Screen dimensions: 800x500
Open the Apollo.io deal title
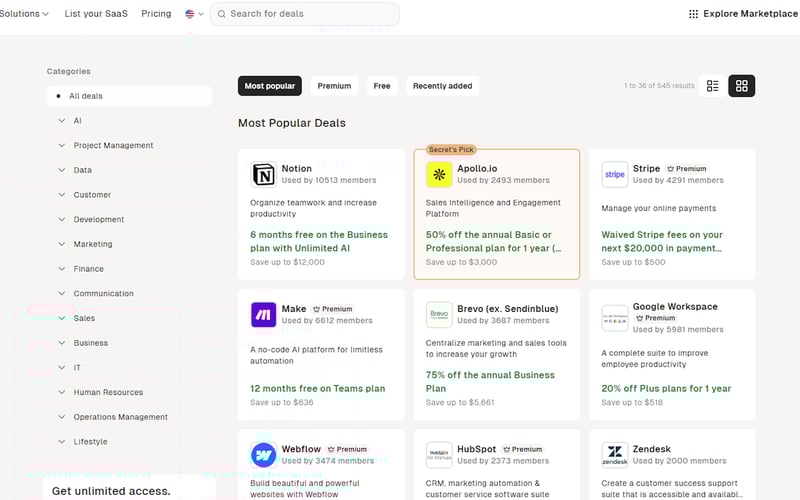477,168
